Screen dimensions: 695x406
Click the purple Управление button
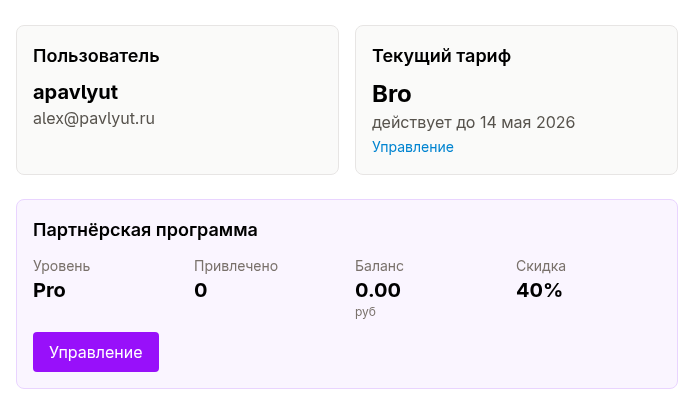click(x=96, y=352)
